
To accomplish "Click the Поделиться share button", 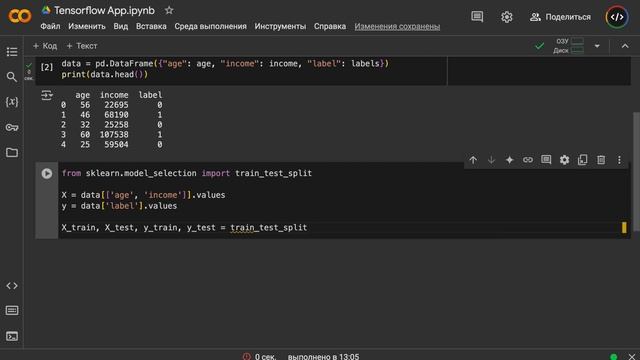I will pos(560,17).
